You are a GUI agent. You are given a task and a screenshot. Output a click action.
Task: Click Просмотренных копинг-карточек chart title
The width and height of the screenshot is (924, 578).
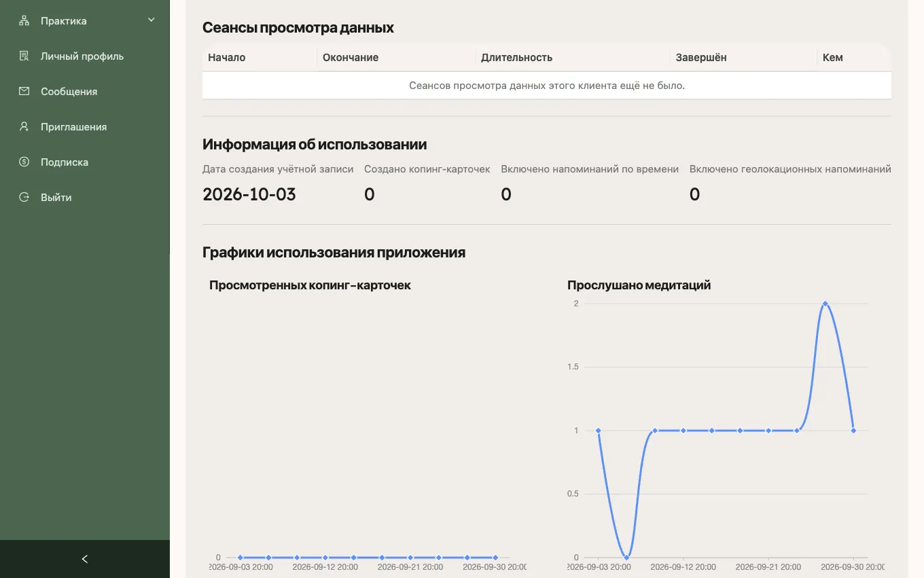(x=310, y=285)
